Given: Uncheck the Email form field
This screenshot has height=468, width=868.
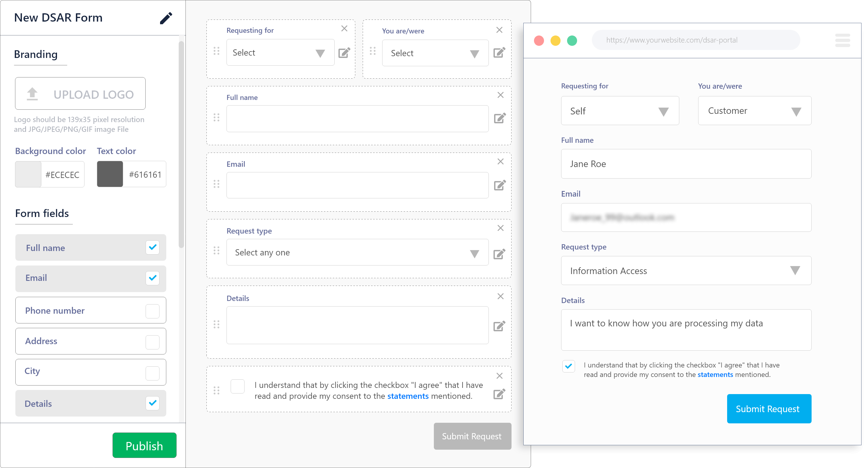Looking at the screenshot, I should (x=152, y=278).
